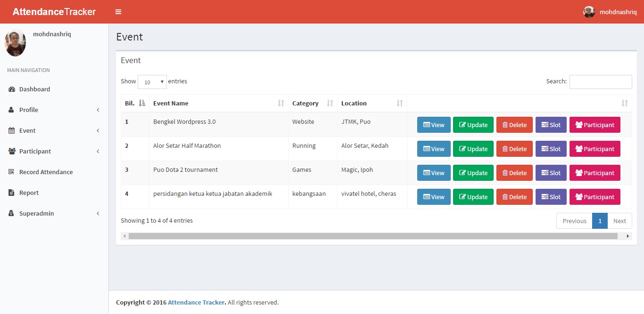This screenshot has height=314, width=644.
Task: Delete the Alor Setar Half Marathon event
Action: tap(514, 149)
